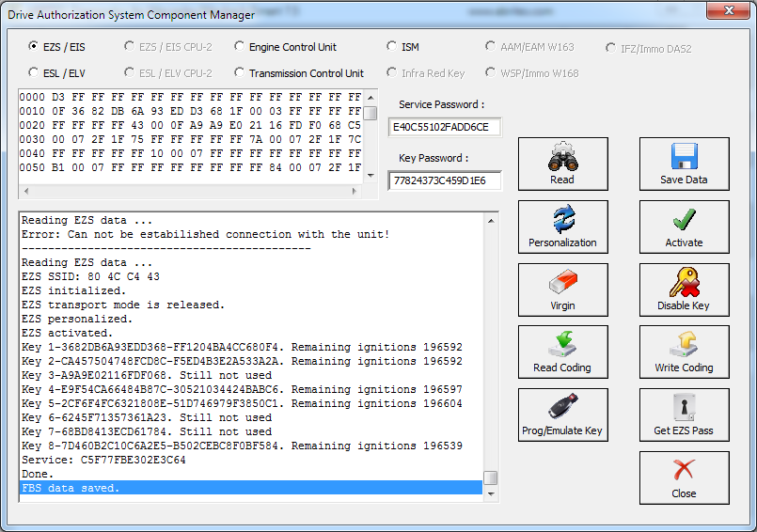Click the hex dump left scroll arrow
Image resolution: width=757 pixels, height=532 pixels.
26,191
